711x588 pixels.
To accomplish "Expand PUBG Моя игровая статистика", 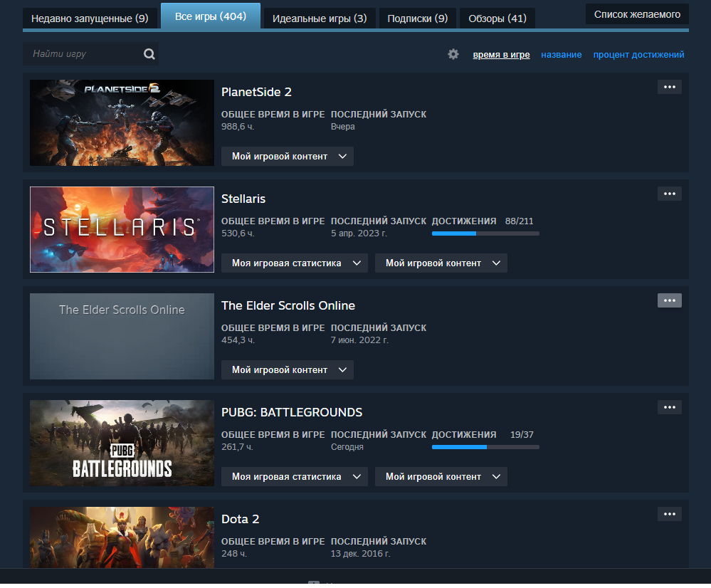I will [x=294, y=477].
